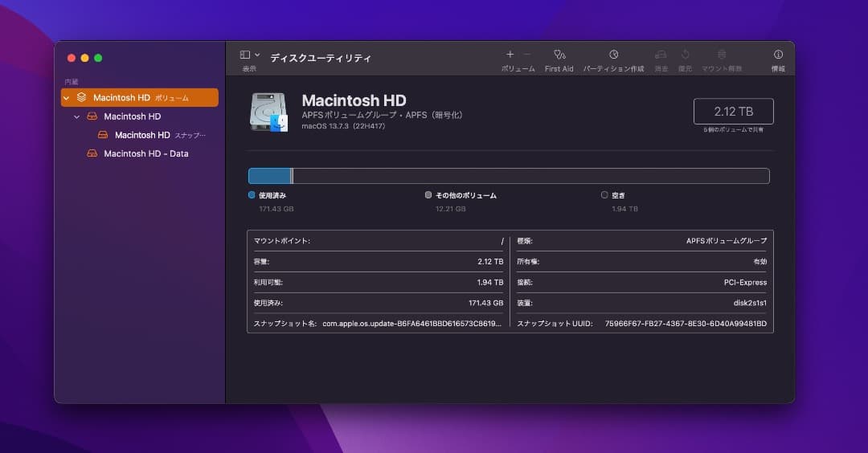Click the 空き legend swatch
The image size is (868, 453).
pyautogui.click(x=604, y=194)
